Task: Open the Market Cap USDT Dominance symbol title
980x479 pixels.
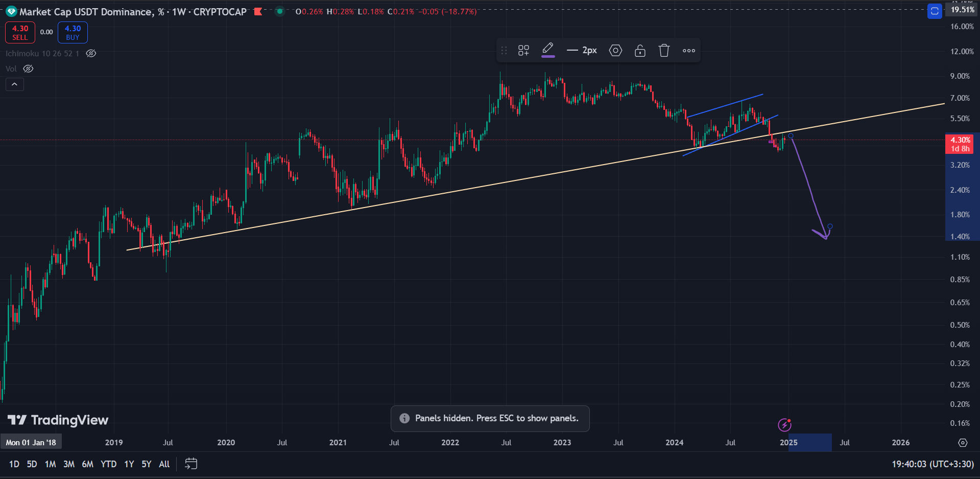Action: coord(133,12)
